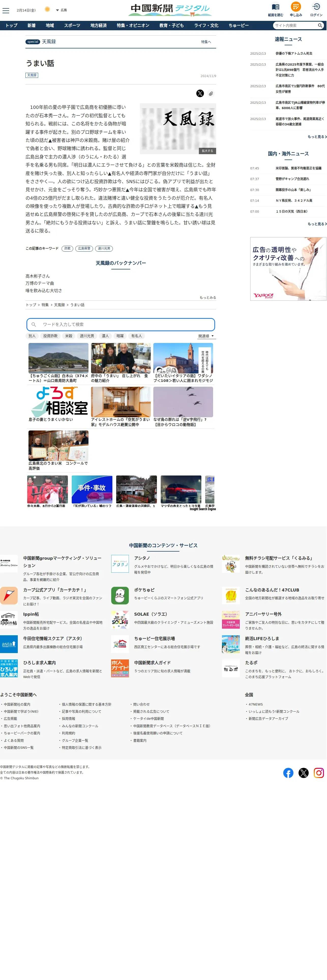327x980 pixels.
Task: Expand もっと見る under 国内・海外ニュース
Action: (x=317, y=224)
